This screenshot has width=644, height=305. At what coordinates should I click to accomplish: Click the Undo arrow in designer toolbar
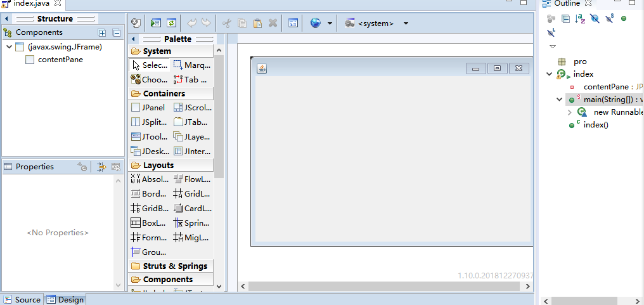191,23
